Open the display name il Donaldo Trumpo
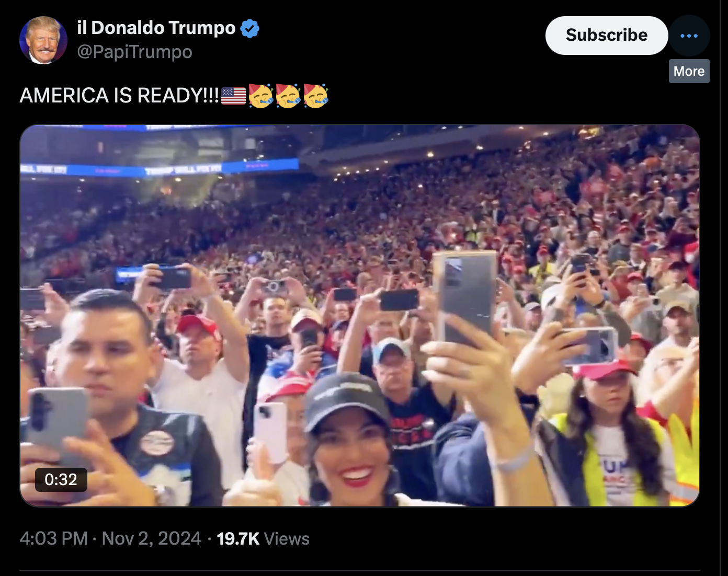The width and height of the screenshot is (728, 576). [156, 28]
